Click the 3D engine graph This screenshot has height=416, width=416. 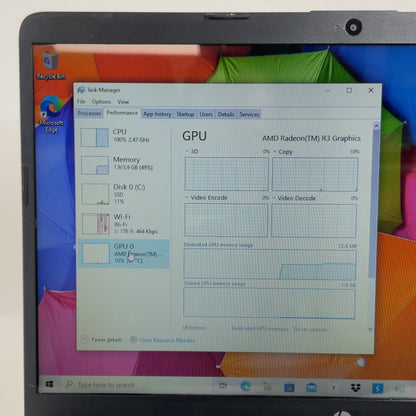pos(227,174)
